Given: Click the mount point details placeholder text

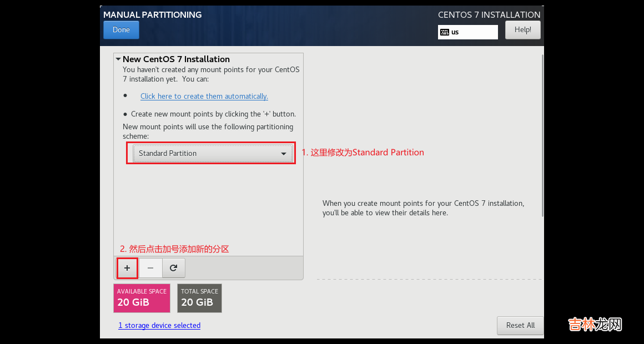Looking at the screenshot, I should point(423,208).
